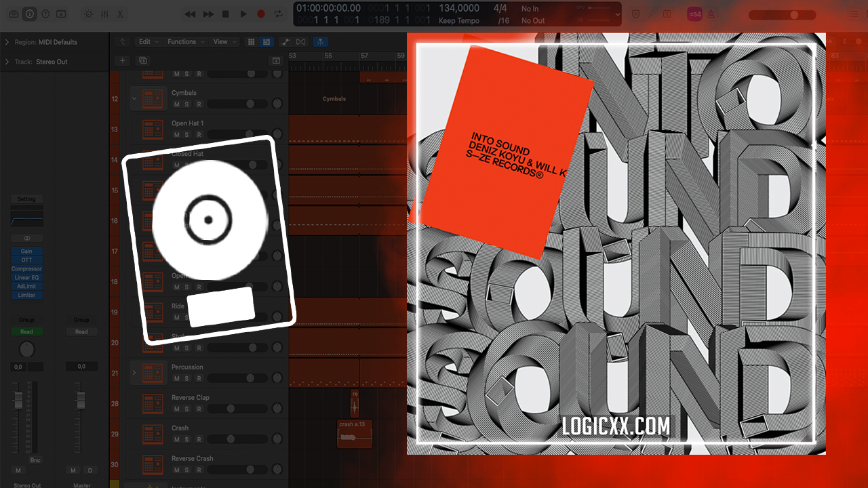The height and width of the screenshot is (488, 868).
Task: Click the Rewind transport button
Action: 191,14
